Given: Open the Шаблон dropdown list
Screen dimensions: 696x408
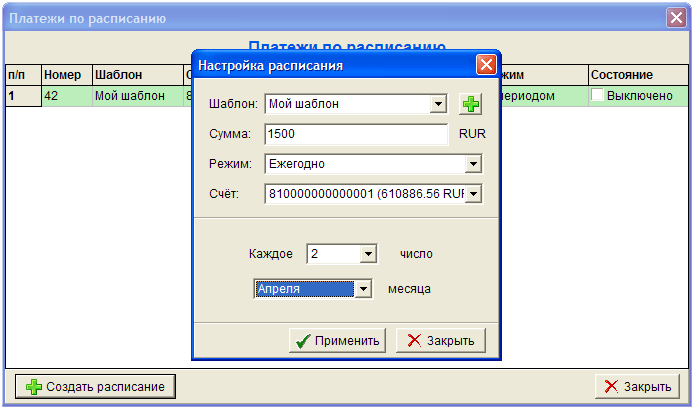Looking at the screenshot, I should (438, 103).
